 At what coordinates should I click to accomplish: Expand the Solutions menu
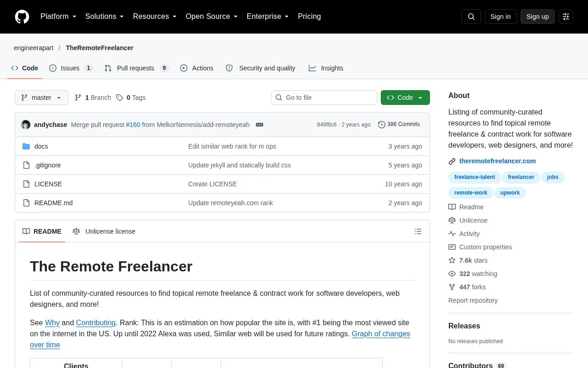104,17
